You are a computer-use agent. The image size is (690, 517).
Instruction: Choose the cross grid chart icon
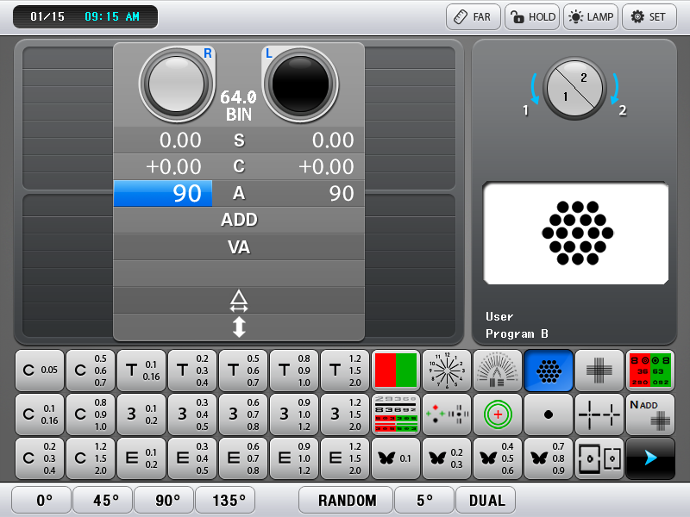point(599,370)
